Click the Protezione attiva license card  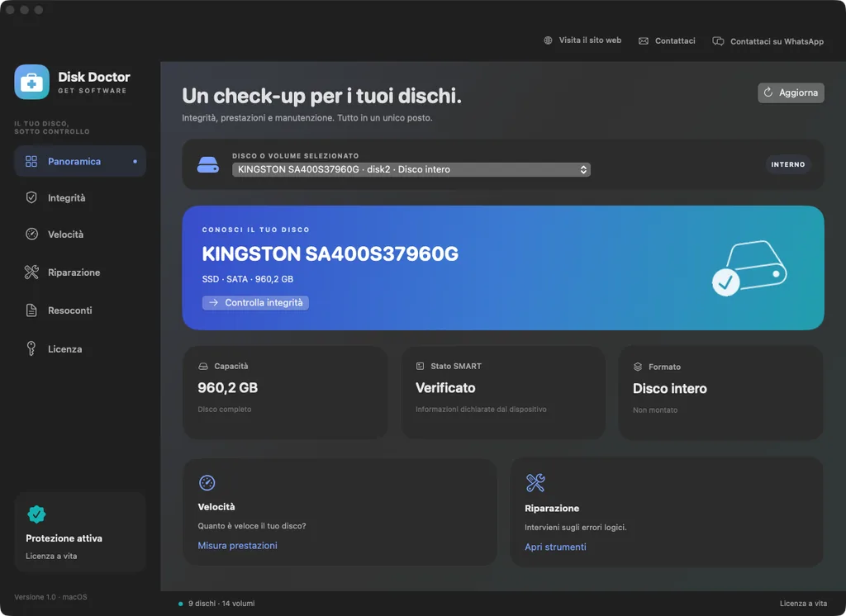click(80, 532)
